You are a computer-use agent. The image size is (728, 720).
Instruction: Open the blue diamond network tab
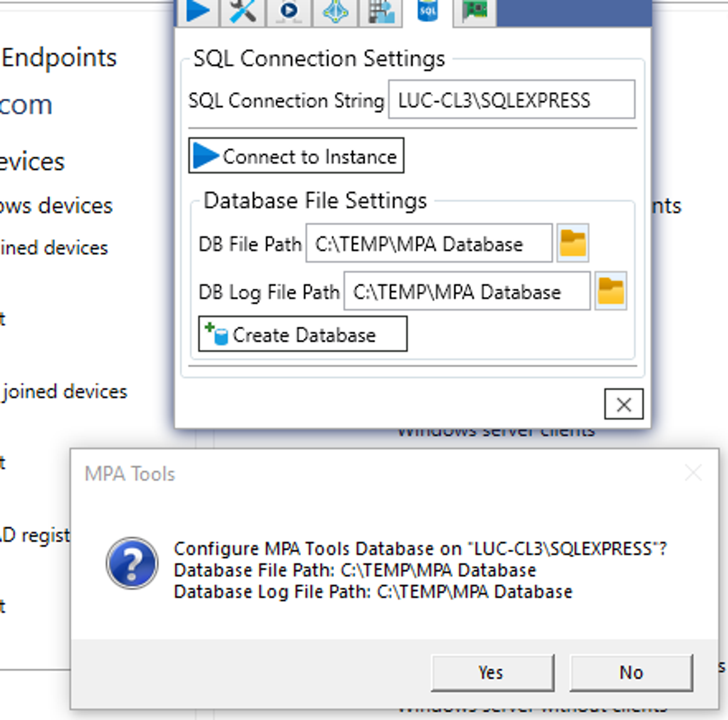click(x=335, y=11)
